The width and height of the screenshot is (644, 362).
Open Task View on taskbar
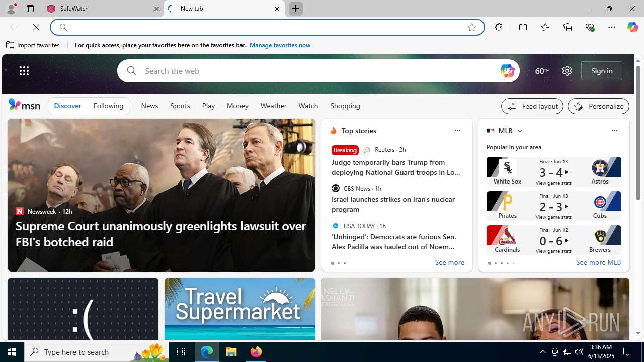pyautogui.click(x=181, y=352)
